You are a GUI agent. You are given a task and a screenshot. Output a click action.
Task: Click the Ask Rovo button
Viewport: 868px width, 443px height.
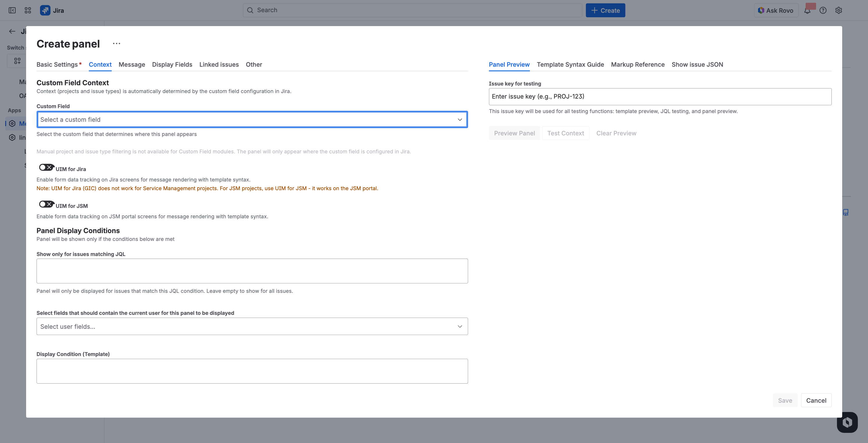pyautogui.click(x=776, y=10)
